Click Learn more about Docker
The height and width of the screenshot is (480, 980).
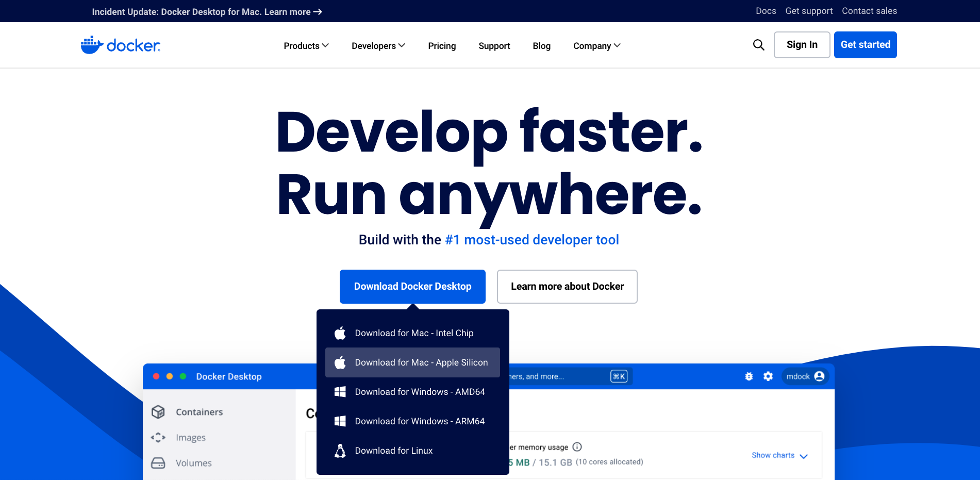pos(567,287)
